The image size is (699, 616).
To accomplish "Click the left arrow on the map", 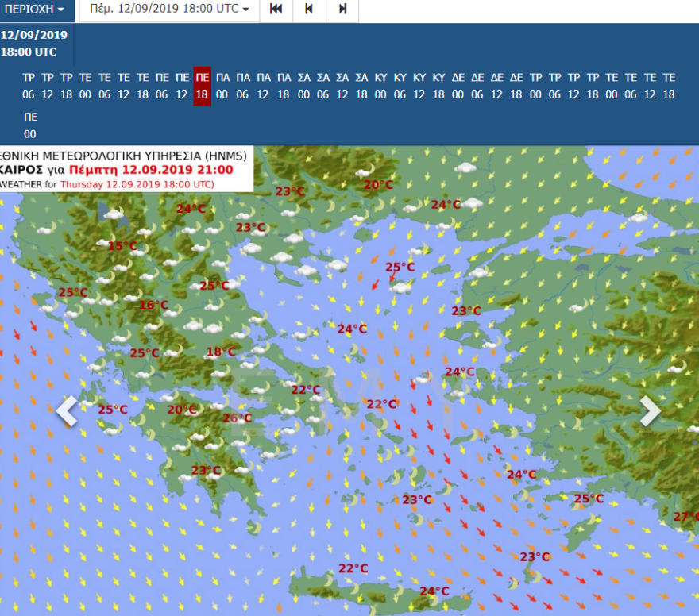I will click(x=66, y=411).
